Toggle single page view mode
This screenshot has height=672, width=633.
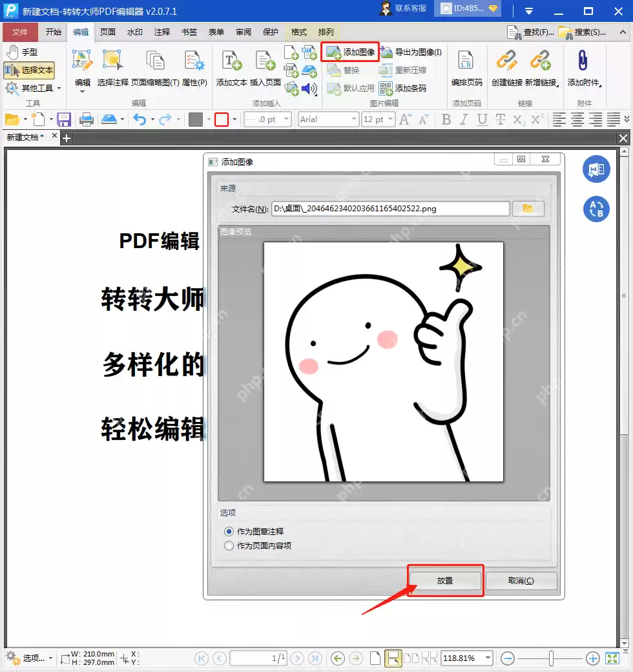click(x=393, y=658)
